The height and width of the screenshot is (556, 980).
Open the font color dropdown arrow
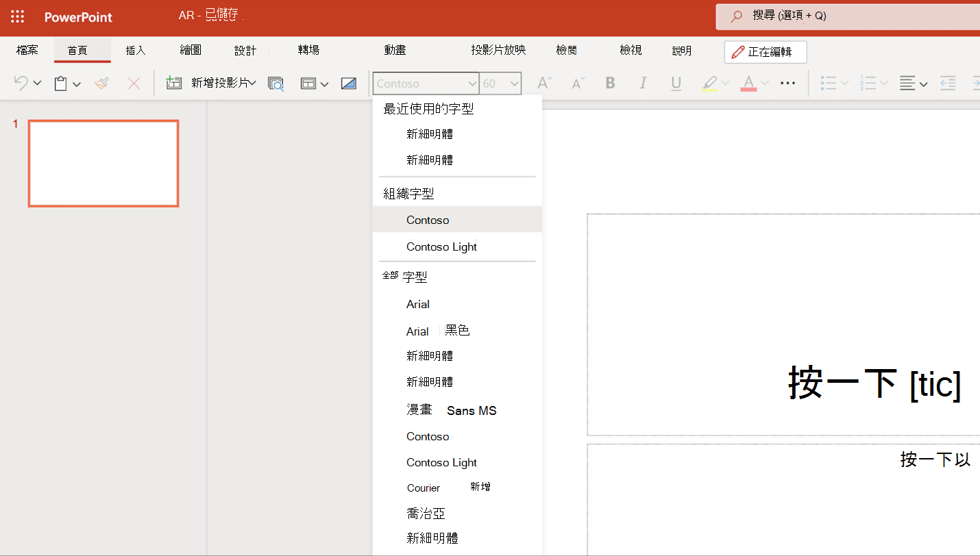coord(765,84)
